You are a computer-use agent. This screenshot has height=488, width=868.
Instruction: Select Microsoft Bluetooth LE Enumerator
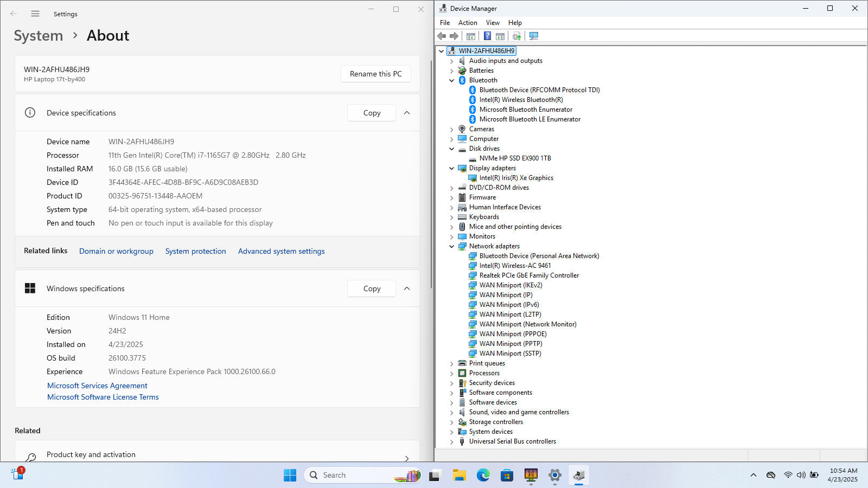529,119
